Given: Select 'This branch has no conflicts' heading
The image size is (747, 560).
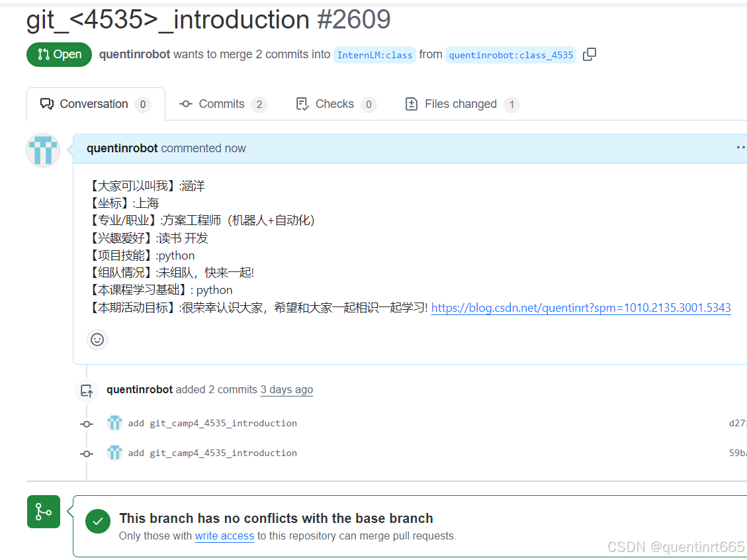Looking at the screenshot, I should [277, 518].
